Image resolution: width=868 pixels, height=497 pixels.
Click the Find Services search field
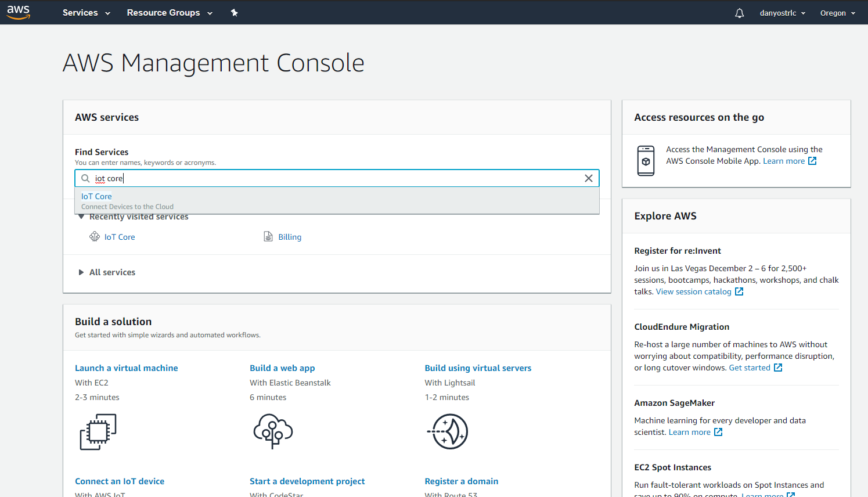pyautogui.click(x=337, y=178)
